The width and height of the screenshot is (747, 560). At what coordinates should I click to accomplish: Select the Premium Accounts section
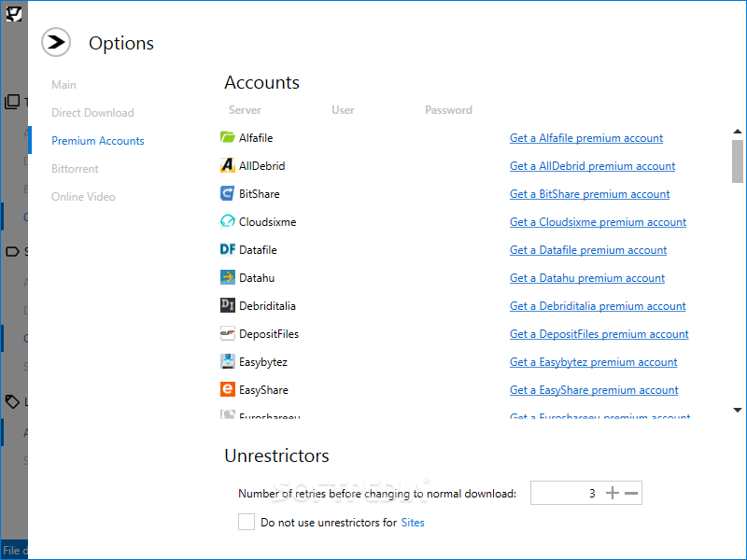coord(98,141)
